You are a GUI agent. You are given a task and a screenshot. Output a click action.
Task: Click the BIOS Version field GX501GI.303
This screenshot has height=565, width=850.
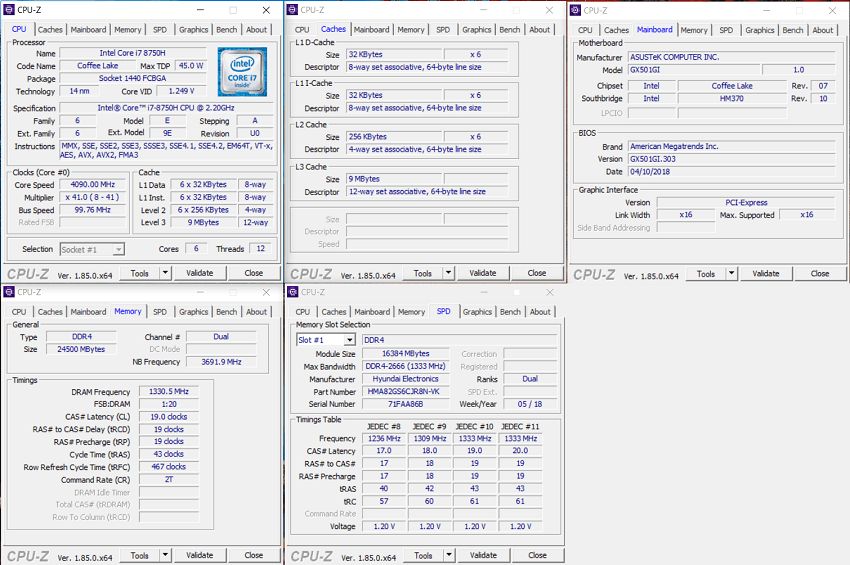(731, 159)
